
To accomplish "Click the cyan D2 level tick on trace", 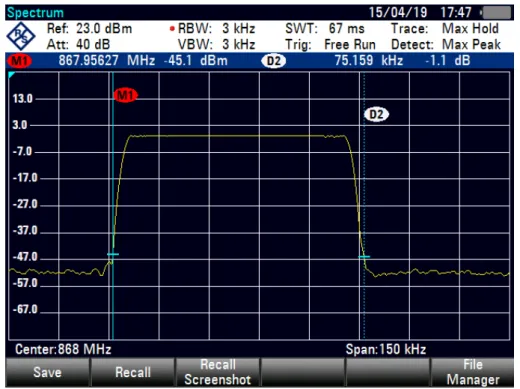I will (x=364, y=257).
